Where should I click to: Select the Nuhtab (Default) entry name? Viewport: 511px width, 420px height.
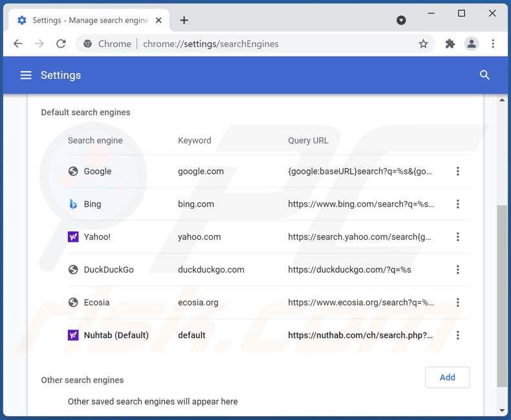(x=116, y=335)
